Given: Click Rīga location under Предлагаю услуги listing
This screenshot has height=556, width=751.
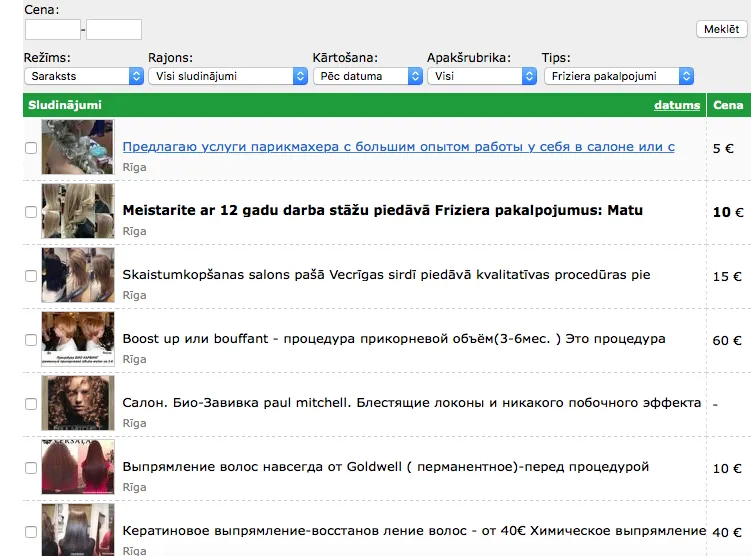Looking at the screenshot, I should point(135,167).
